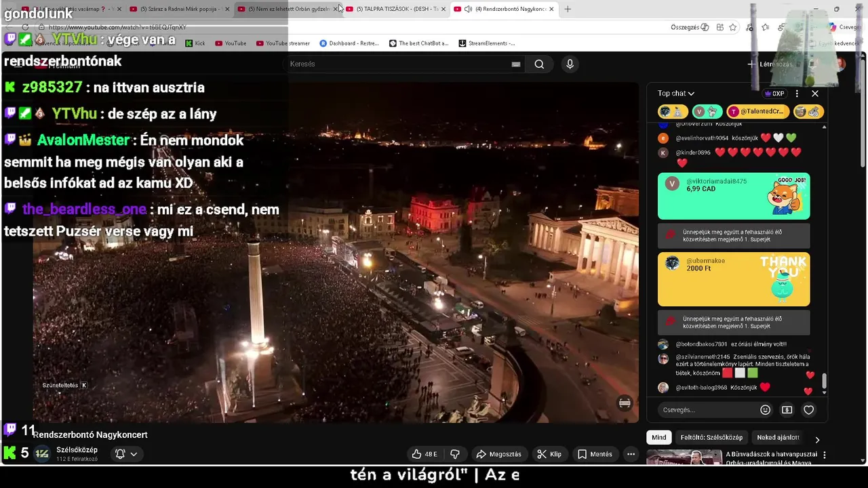The height and width of the screenshot is (488, 868).
Task: Show next filter chips with arrow
Action: [817, 439]
